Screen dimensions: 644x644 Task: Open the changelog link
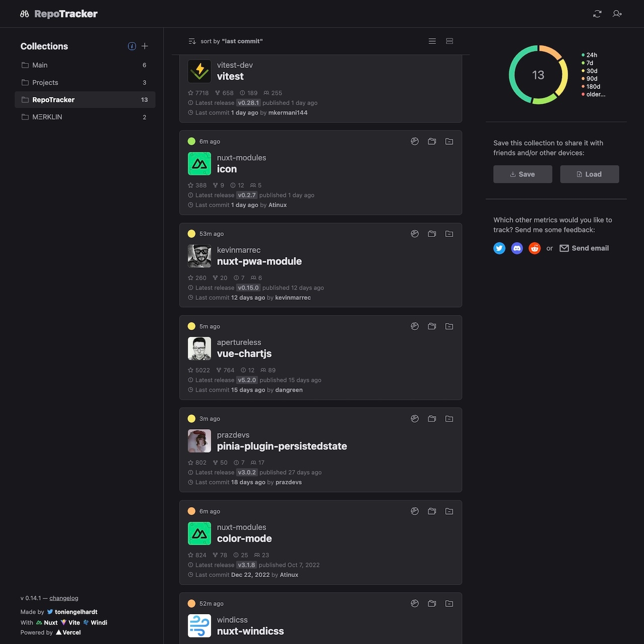[64, 598]
